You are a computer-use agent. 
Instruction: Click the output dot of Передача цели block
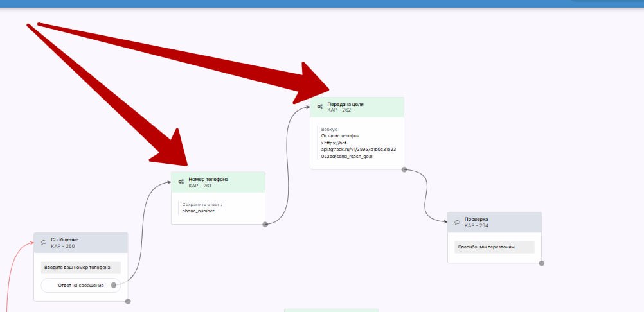click(x=404, y=169)
